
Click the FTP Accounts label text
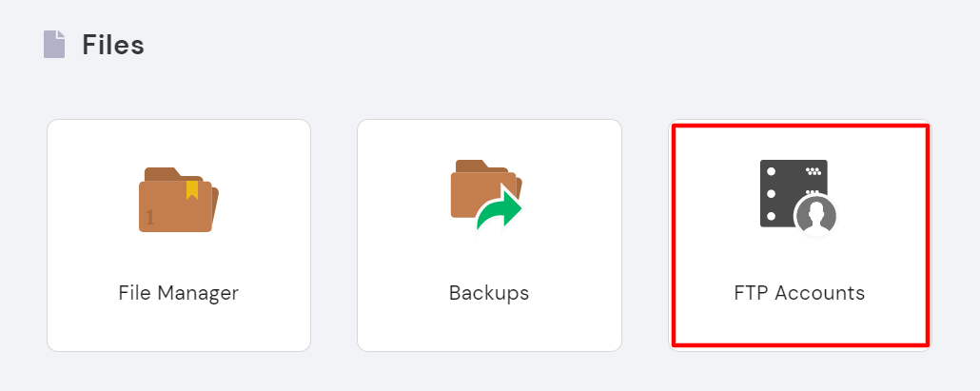pos(799,293)
